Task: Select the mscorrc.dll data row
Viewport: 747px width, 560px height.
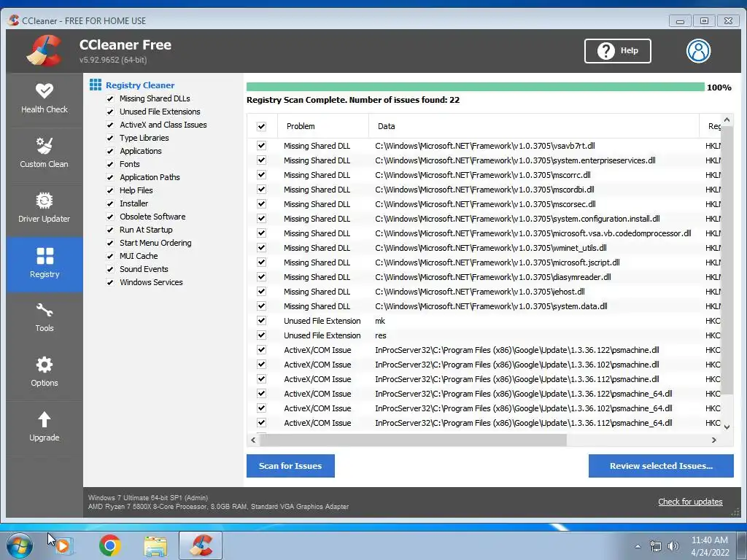Action: [483, 175]
